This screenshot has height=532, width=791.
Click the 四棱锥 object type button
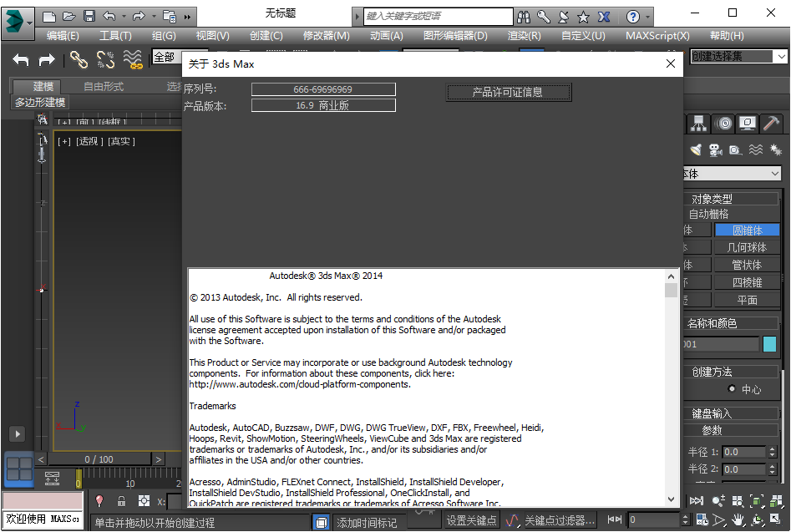[x=747, y=282]
